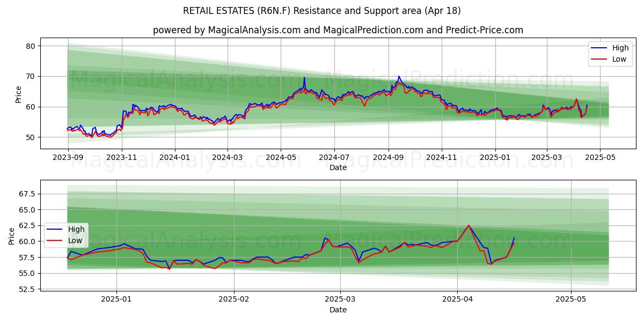644x322 pixels.
Task: Click the '2024-01' date tick label
Action: pyautogui.click(x=175, y=158)
